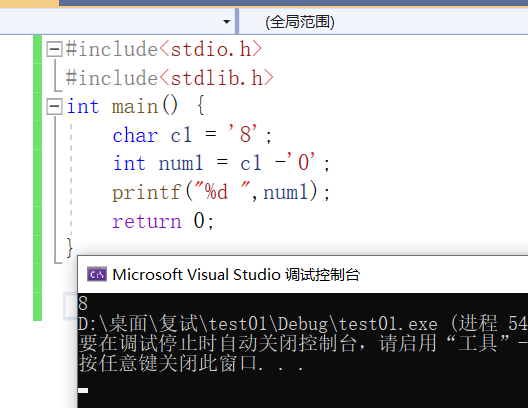Click the int main() line
528x408 pixels.
pyautogui.click(x=135, y=106)
